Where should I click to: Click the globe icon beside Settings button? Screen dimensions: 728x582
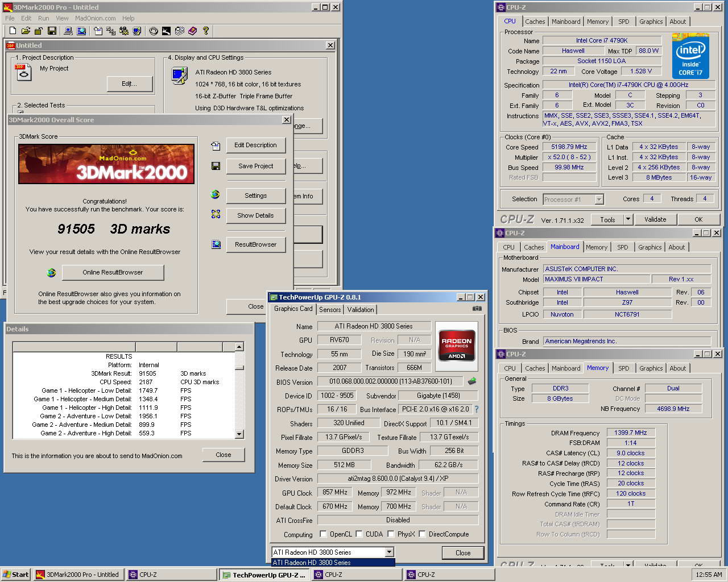[x=215, y=194]
